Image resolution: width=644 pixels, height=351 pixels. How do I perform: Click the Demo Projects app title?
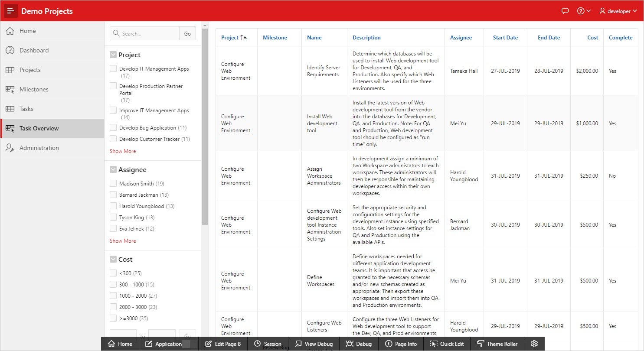(x=47, y=11)
